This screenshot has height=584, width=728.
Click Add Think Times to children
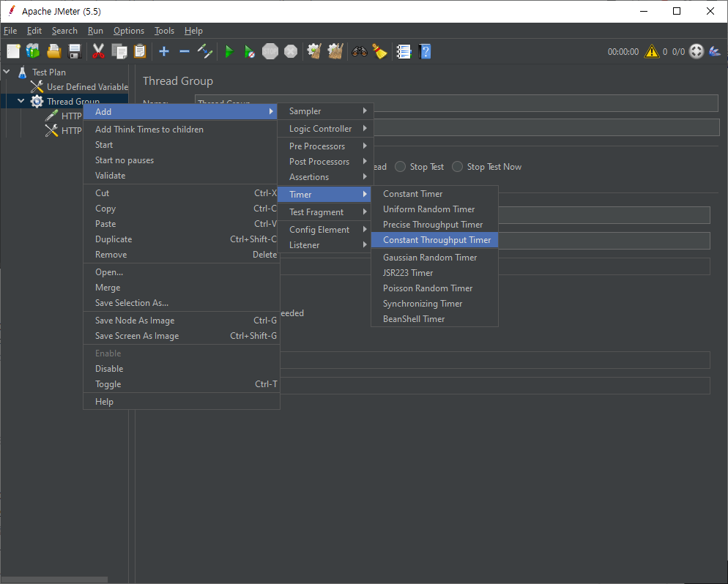click(x=181, y=130)
